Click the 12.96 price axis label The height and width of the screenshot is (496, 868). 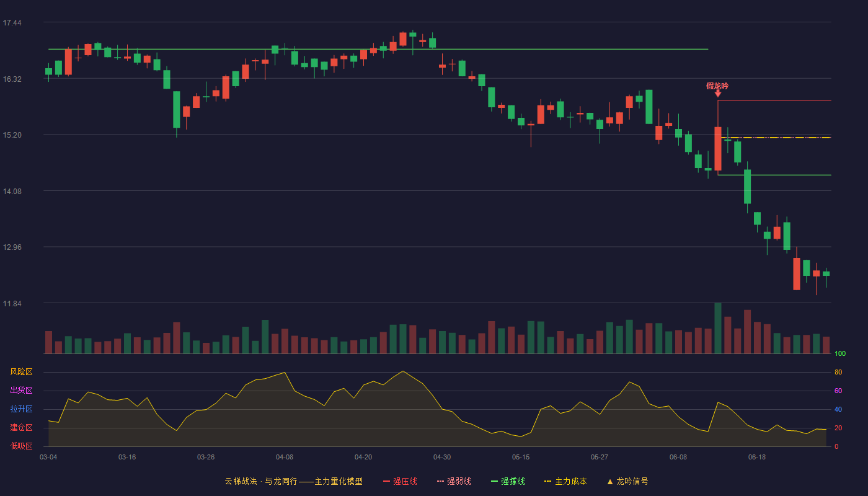tap(12, 247)
